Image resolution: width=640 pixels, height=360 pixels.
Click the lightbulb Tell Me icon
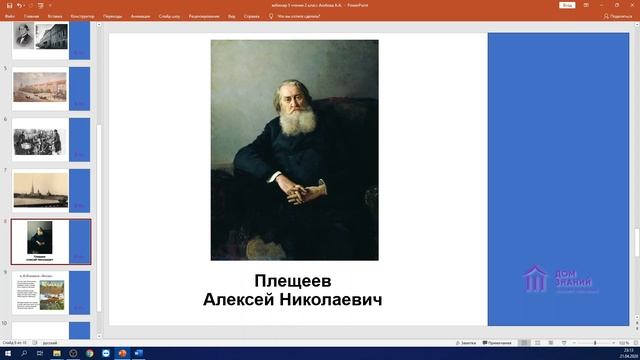point(271,16)
